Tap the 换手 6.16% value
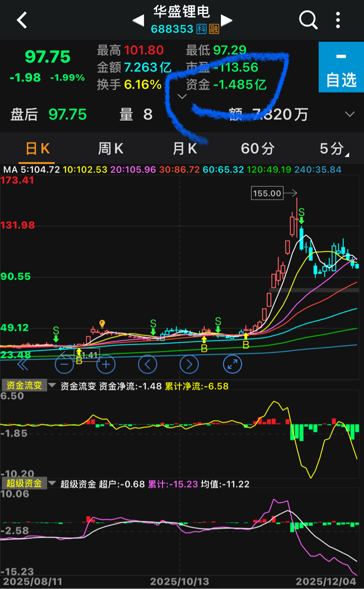The height and width of the screenshot is (589, 364). tap(143, 85)
